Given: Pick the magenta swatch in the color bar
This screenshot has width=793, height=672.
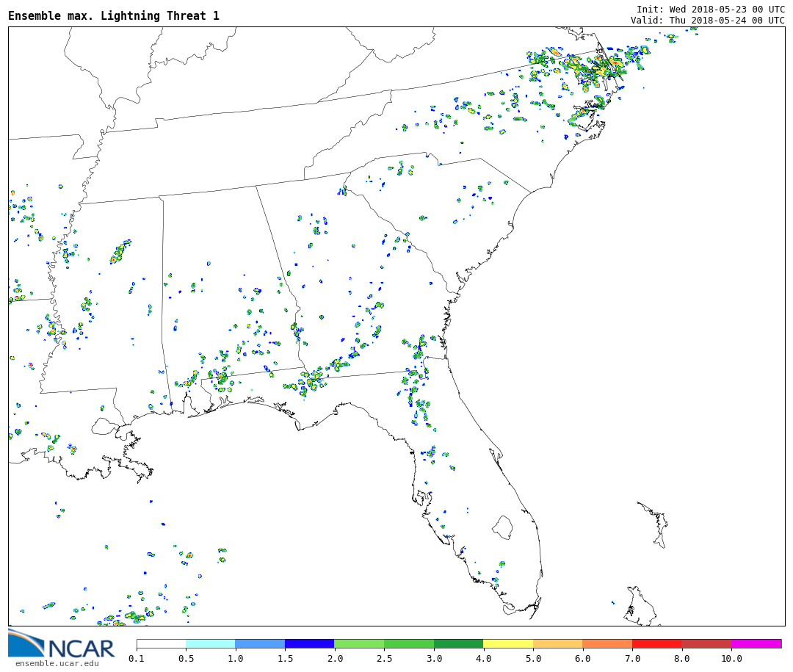Looking at the screenshot, I should coord(756,644).
